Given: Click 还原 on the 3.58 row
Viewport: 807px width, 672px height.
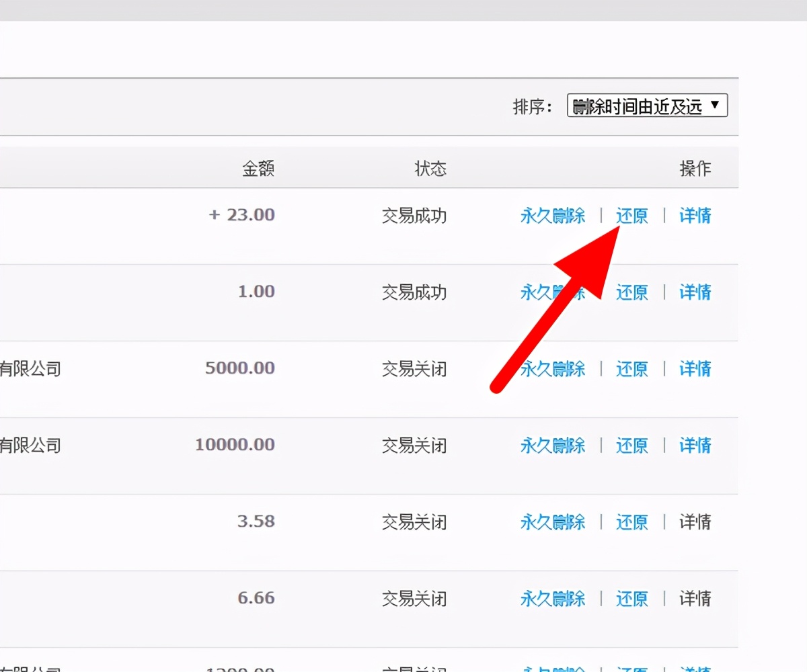Looking at the screenshot, I should coord(631,522).
